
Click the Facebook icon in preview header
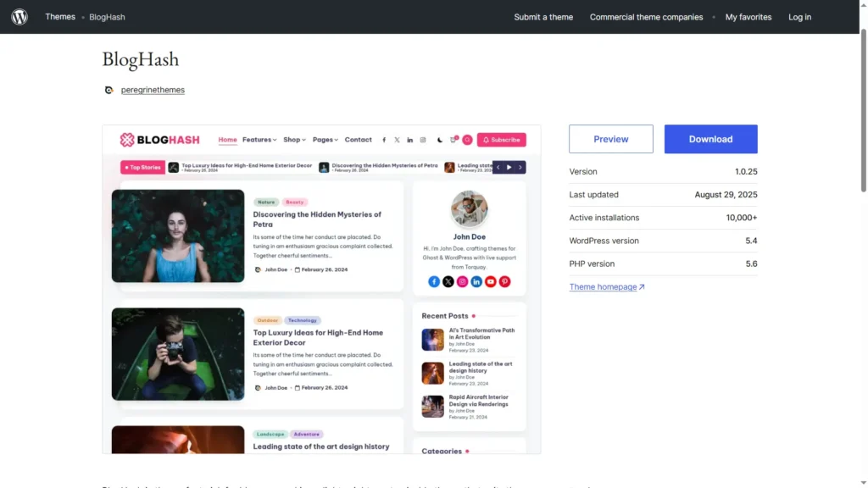[384, 140]
